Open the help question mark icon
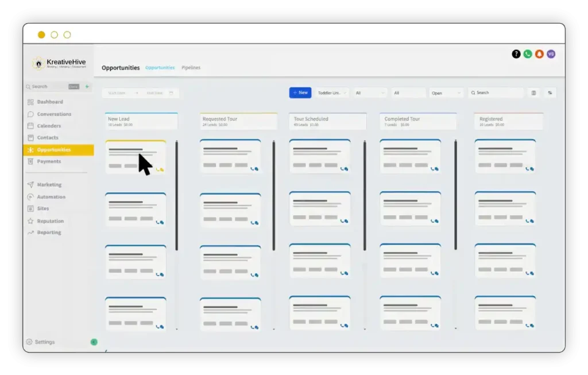The image size is (588, 375). coord(516,54)
